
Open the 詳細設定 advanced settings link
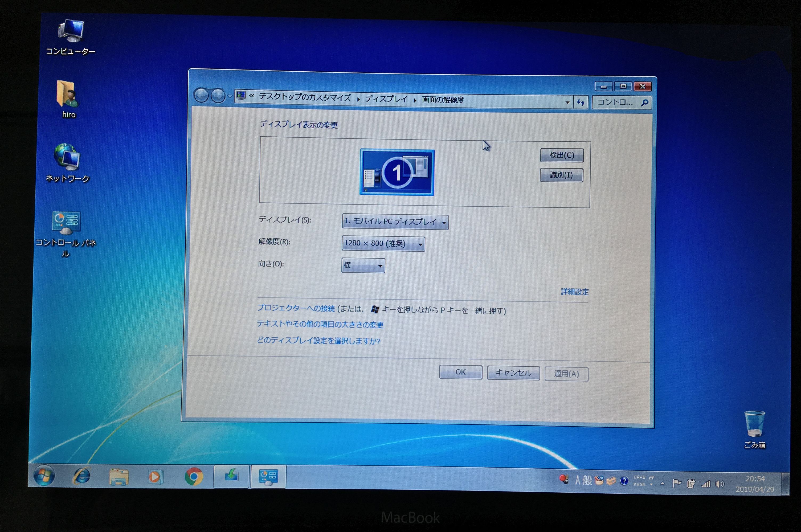pos(575,292)
